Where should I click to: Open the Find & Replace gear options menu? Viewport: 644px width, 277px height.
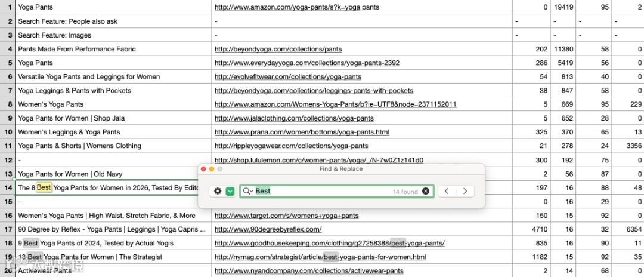coord(218,191)
